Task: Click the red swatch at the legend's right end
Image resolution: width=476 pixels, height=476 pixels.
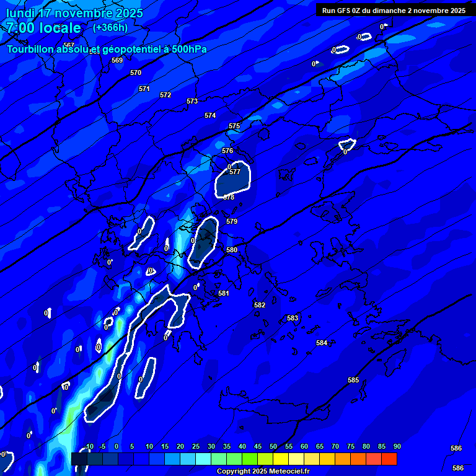Action: tap(389, 459)
